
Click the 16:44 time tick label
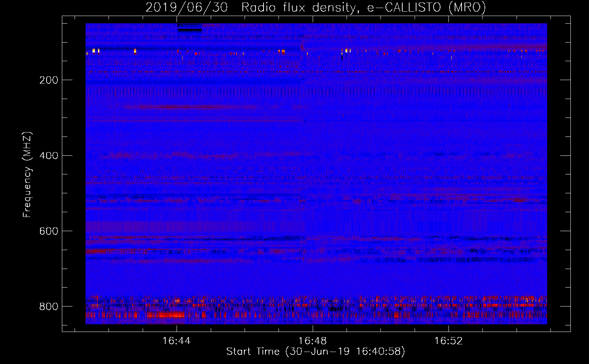coord(177,341)
